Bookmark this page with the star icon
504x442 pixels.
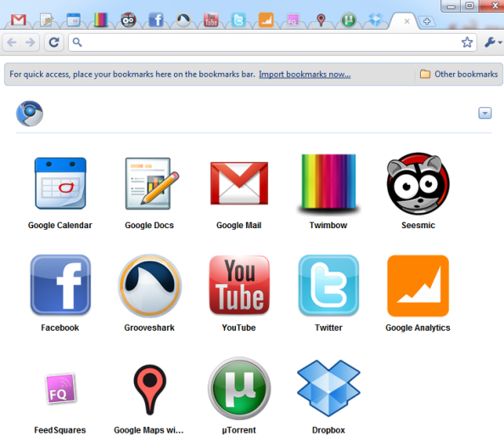[467, 42]
